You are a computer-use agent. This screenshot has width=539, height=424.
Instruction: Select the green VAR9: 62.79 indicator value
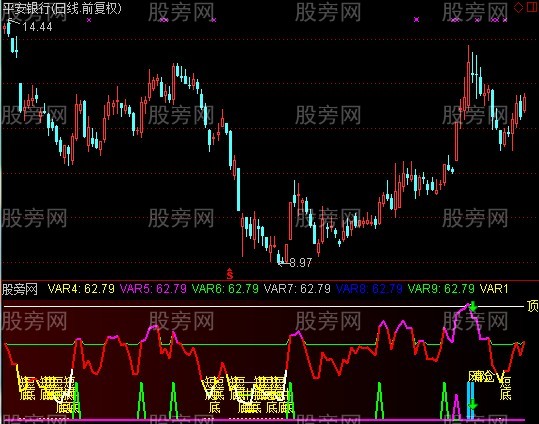pyautogui.click(x=441, y=289)
